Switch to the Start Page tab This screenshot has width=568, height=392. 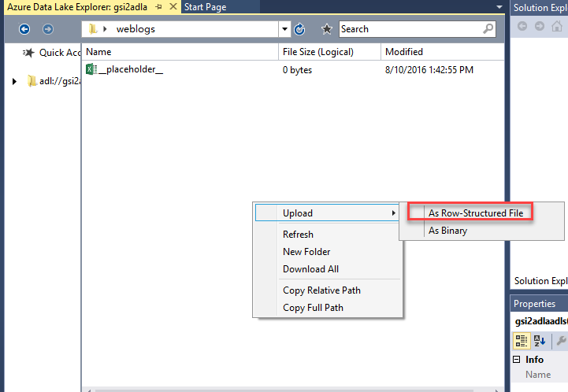click(x=205, y=7)
